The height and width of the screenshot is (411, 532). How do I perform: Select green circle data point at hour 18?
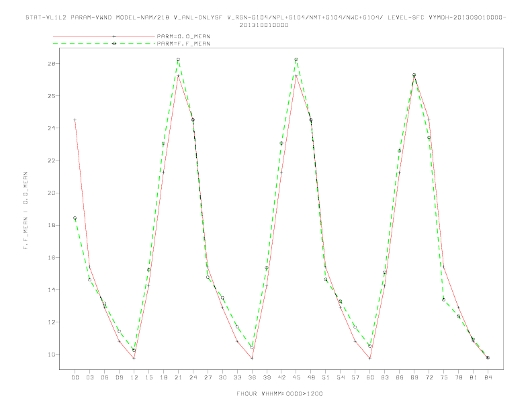[163, 144]
